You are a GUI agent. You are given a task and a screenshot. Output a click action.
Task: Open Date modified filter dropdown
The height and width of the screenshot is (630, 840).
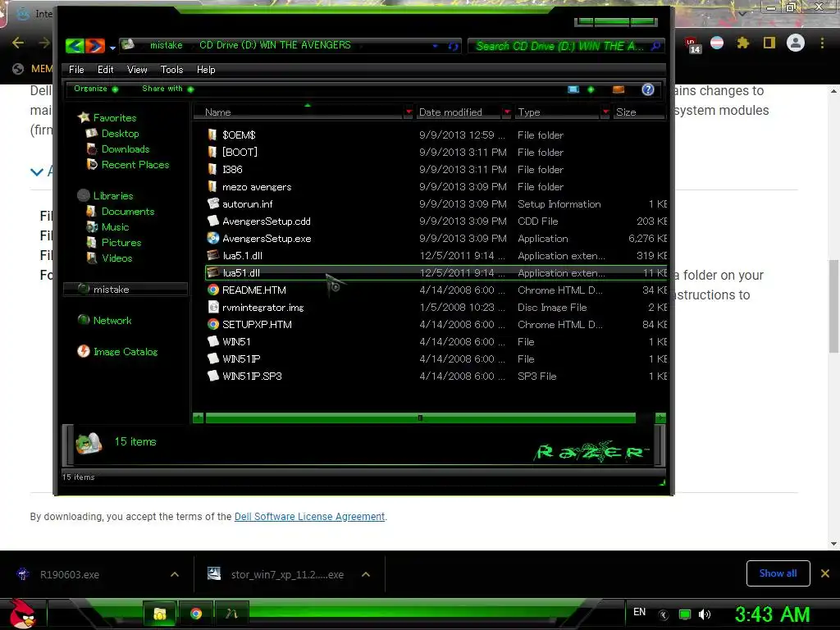pos(507,112)
